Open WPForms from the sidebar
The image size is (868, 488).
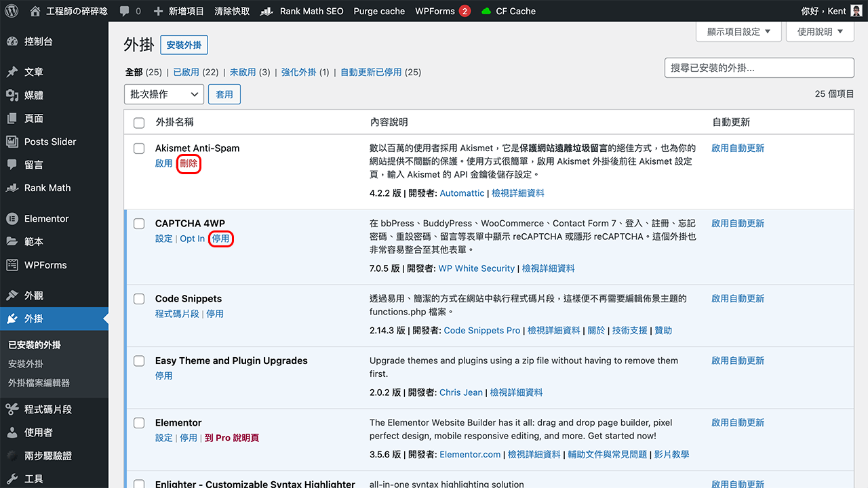click(x=44, y=264)
